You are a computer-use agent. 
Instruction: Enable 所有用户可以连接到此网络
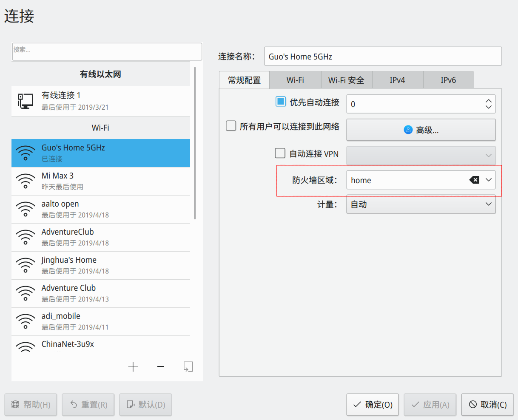[x=231, y=125]
